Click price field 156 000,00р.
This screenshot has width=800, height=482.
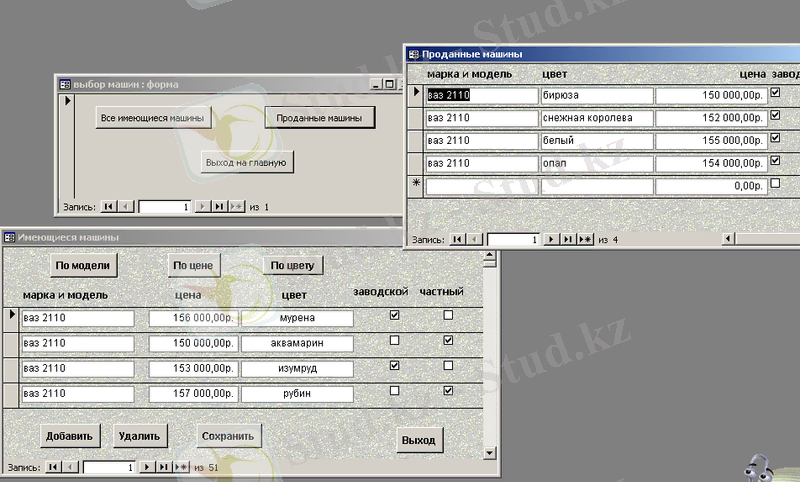(x=193, y=318)
